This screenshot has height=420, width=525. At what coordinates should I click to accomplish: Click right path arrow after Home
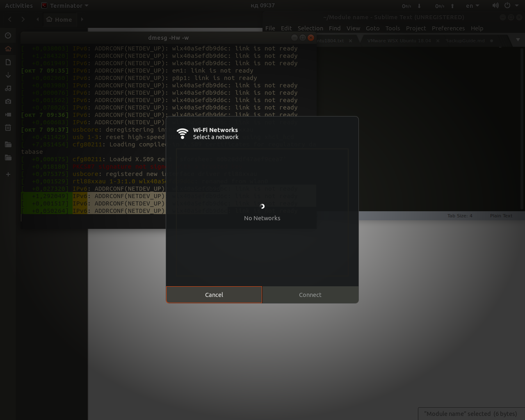[82, 19]
